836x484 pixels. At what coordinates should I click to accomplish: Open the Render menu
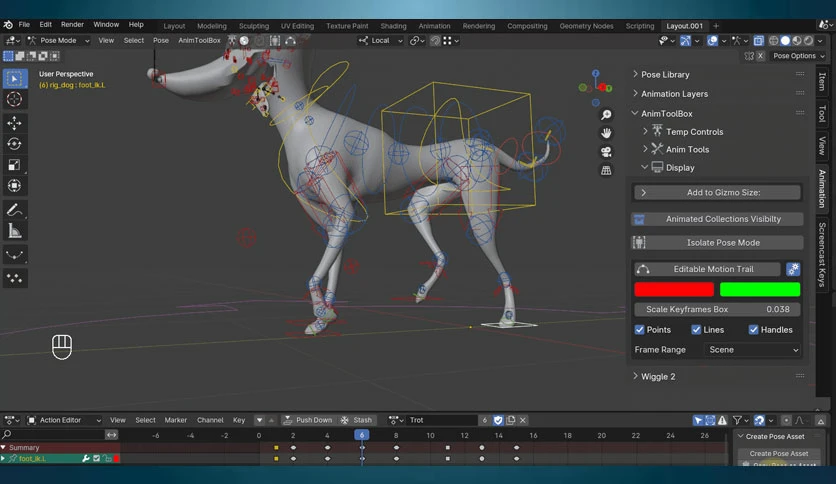pyautogui.click(x=72, y=25)
